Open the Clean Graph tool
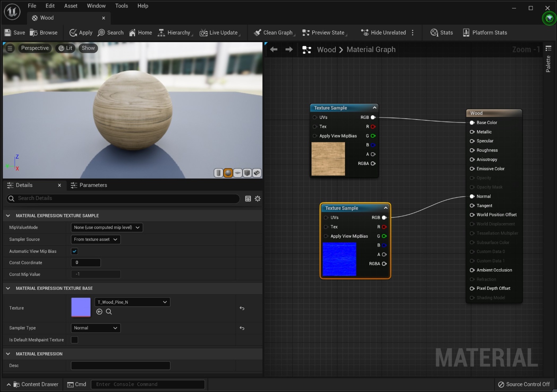This screenshot has width=557, height=392. tap(274, 33)
